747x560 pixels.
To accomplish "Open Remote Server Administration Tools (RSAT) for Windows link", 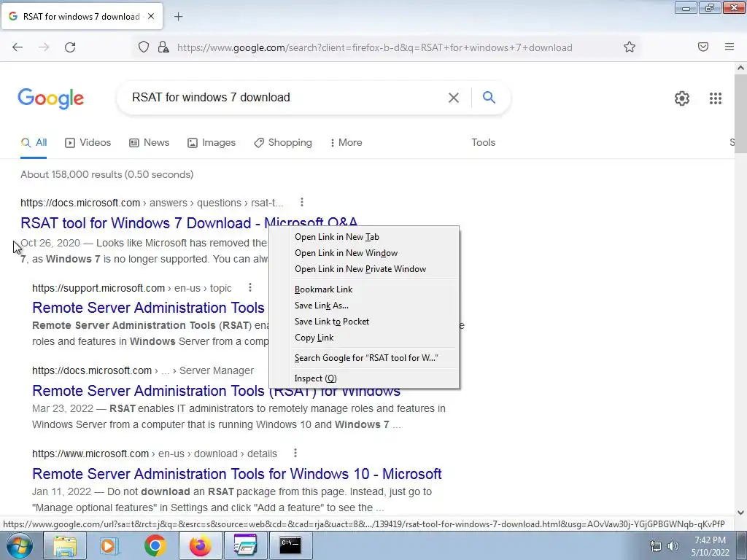I will (x=216, y=391).
